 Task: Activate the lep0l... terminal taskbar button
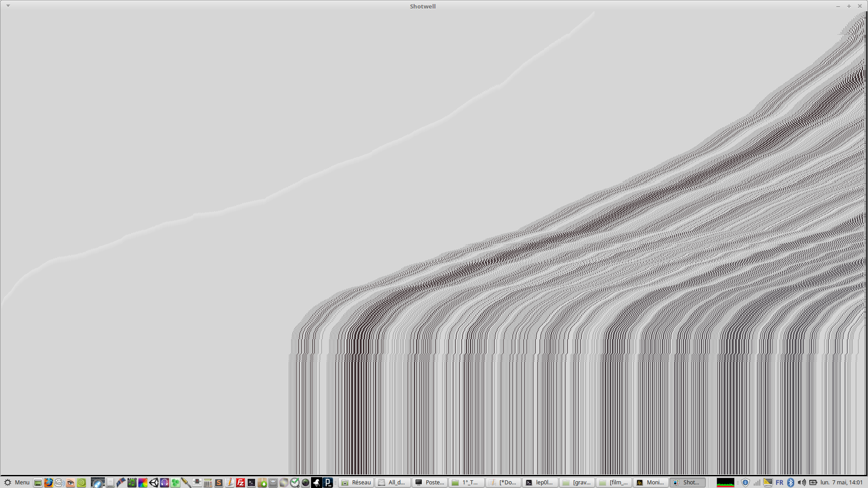[x=540, y=482]
